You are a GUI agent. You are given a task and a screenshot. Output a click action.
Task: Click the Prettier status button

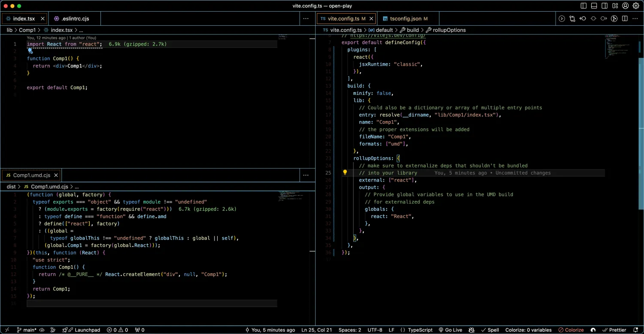tap(614, 330)
